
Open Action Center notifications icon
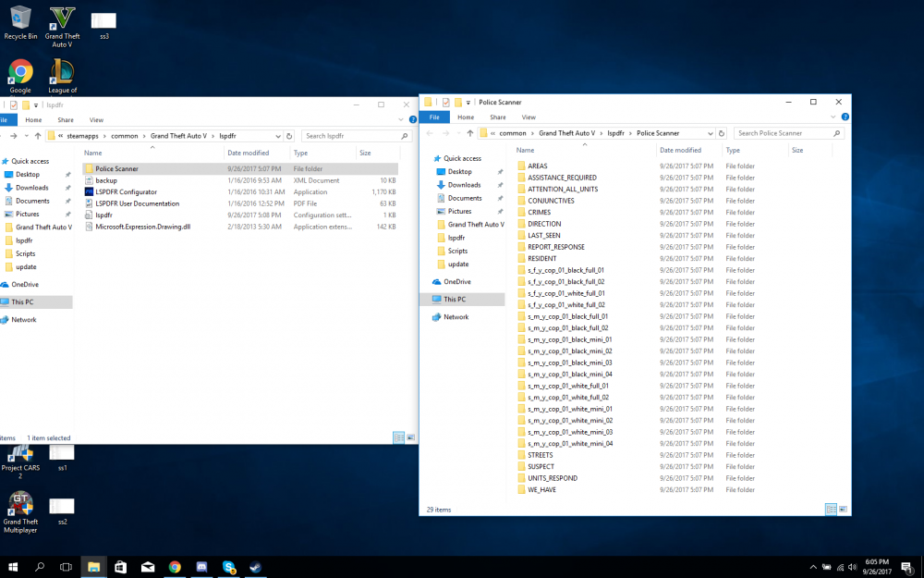907,568
